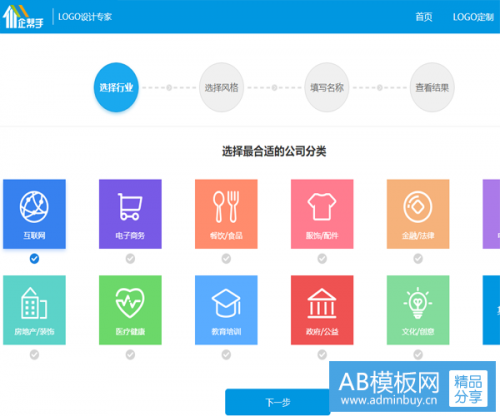The width and height of the screenshot is (500, 416).
Task: Uncheck the checkmark under 互联网
Action: click(34, 258)
